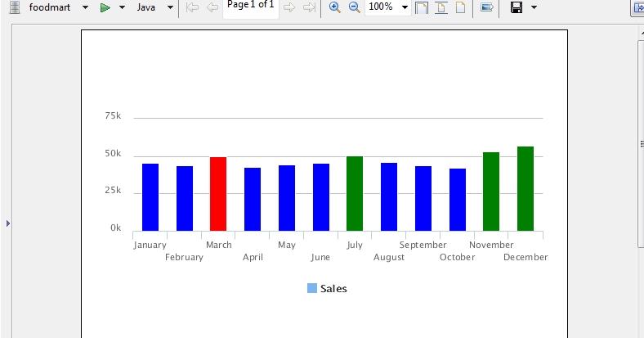Expand the left collapsed panel arrow
The image size is (644, 338).
(8, 223)
